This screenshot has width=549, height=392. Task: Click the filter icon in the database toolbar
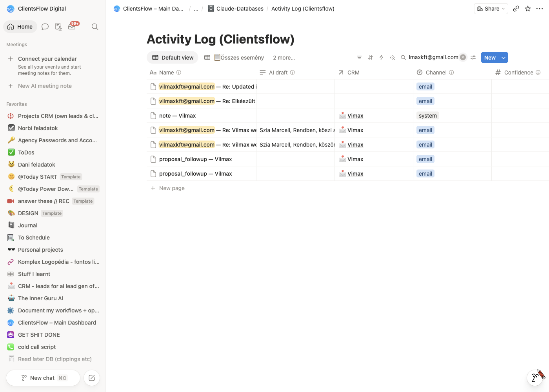click(x=359, y=58)
